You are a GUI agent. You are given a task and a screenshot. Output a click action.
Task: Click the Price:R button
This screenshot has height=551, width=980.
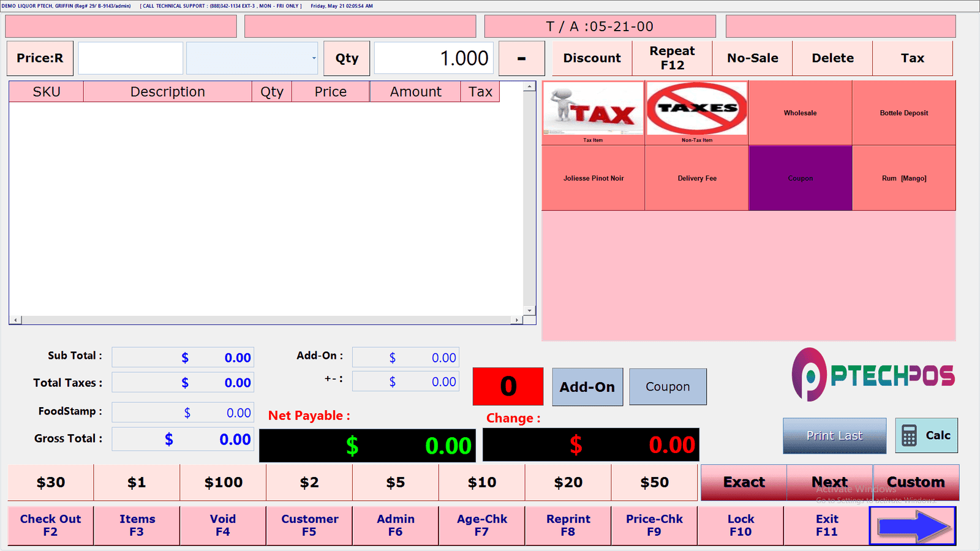tap(40, 58)
